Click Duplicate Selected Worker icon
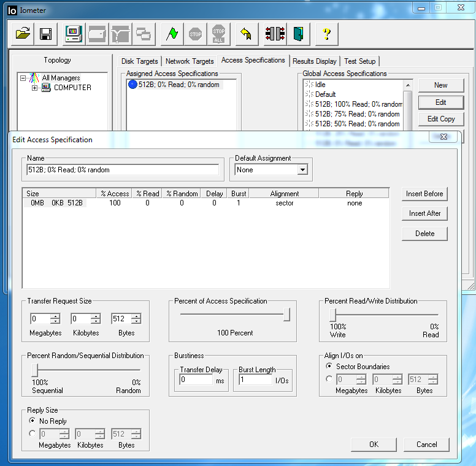Viewport: 476px width, 466px height. click(x=144, y=34)
